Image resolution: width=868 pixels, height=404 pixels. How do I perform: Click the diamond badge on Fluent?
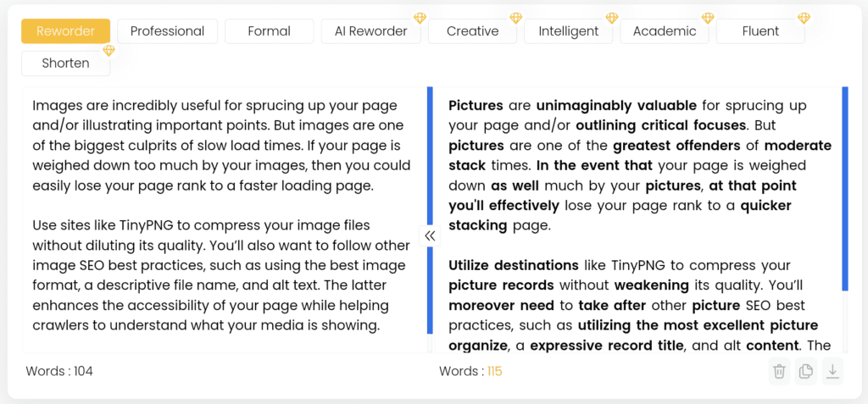[804, 19]
